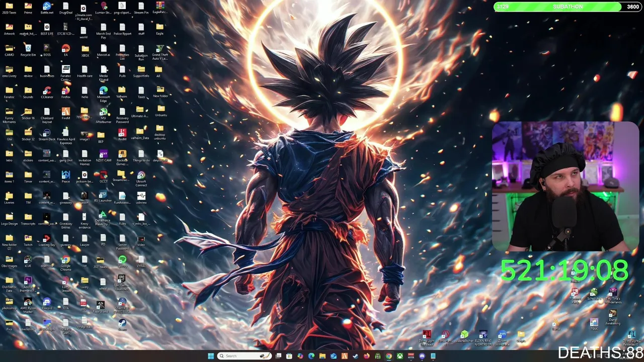Open the Discord desktop shortcut
Viewport: 644px width, 362px height.
click(47, 304)
